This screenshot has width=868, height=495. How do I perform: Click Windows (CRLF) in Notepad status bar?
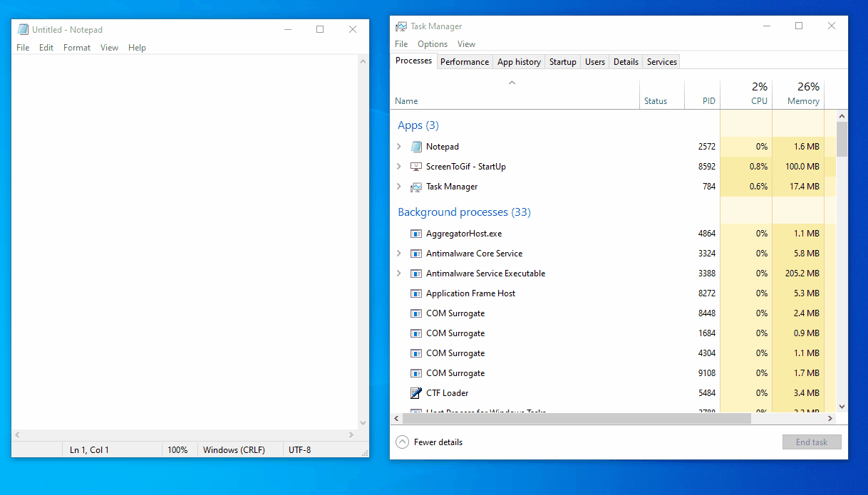(x=234, y=449)
